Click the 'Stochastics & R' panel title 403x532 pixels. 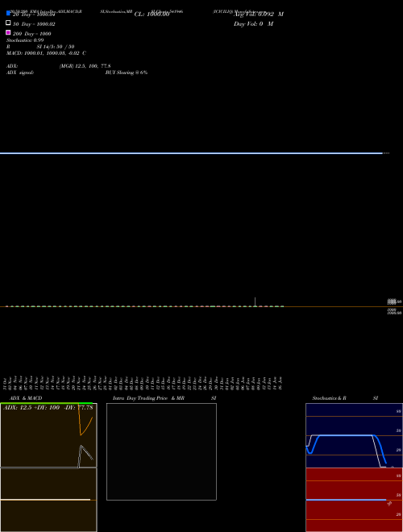[329, 398]
